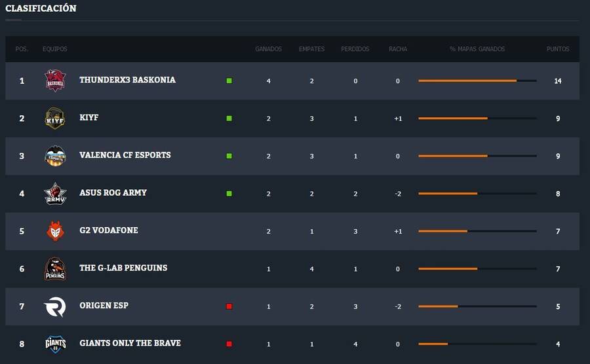The image size is (590, 364).
Task: Click the maps-won bar for The G-Lab Penguins
Action: click(x=477, y=268)
